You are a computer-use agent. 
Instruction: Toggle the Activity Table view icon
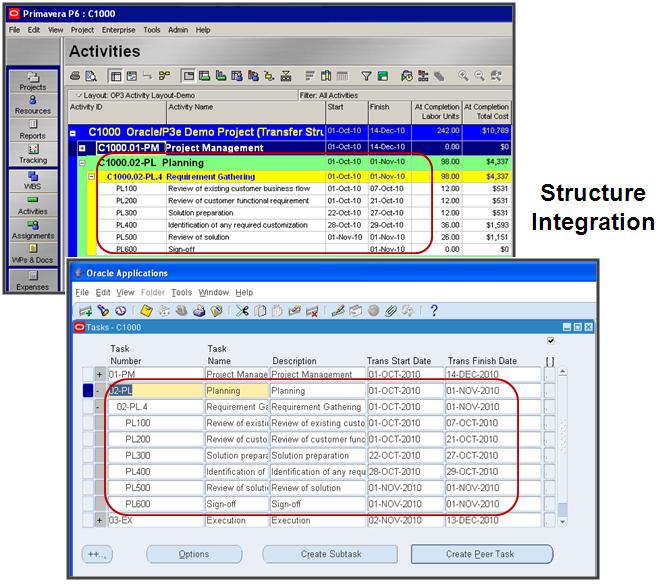pyautogui.click(x=115, y=77)
